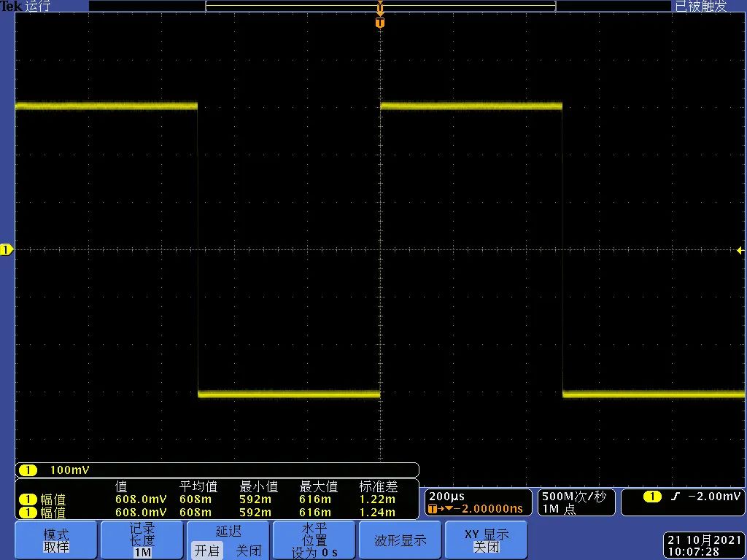Click the channel 1 ground marker at left edge

click(x=7, y=250)
